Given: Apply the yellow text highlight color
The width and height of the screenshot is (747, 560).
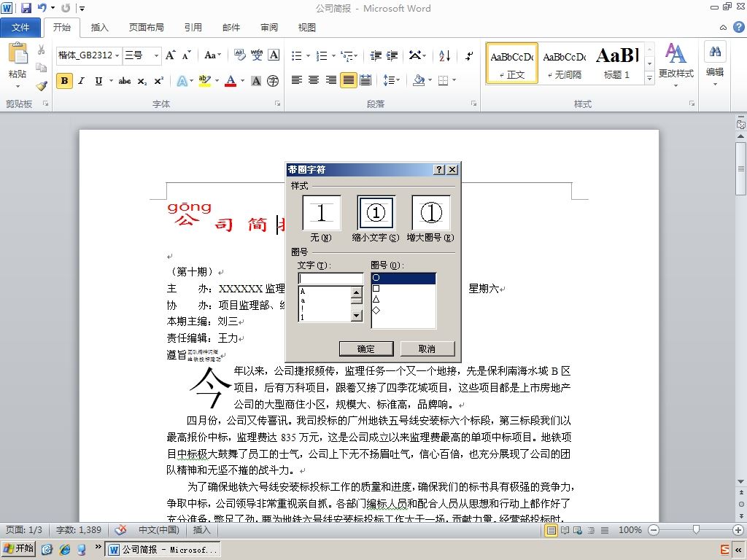Looking at the screenshot, I should (205, 81).
